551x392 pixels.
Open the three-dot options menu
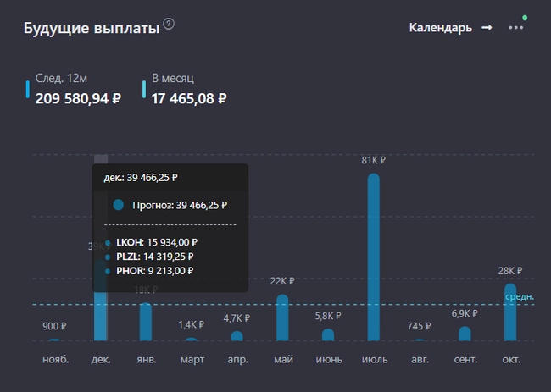(x=515, y=27)
